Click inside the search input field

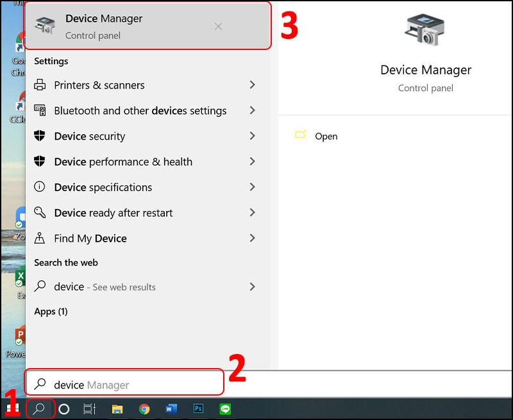(x=128, y=382)
